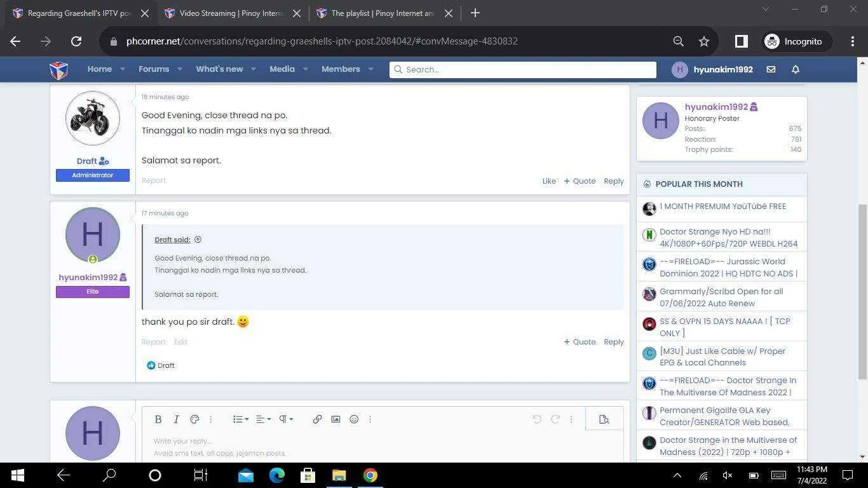This screenshot has width=868, height=488.
Task: Quote Draft's administrator message
Action: 580,181
